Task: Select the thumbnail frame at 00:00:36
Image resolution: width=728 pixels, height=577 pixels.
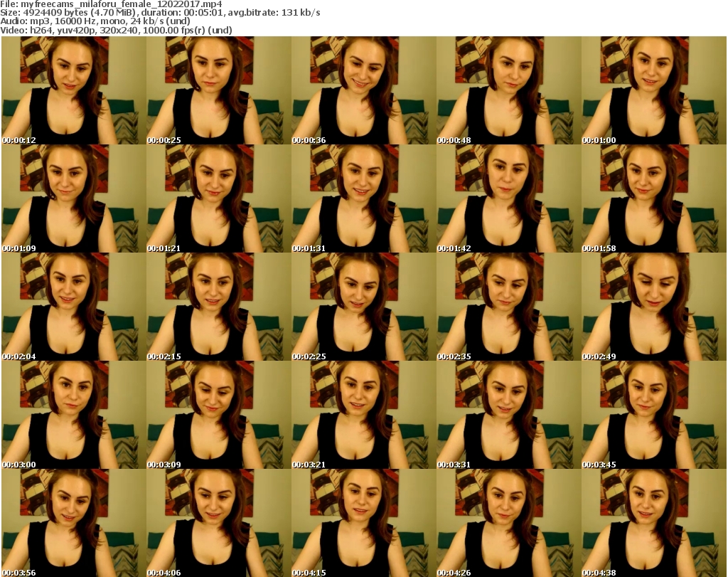Action: click(x=363, y=90)
